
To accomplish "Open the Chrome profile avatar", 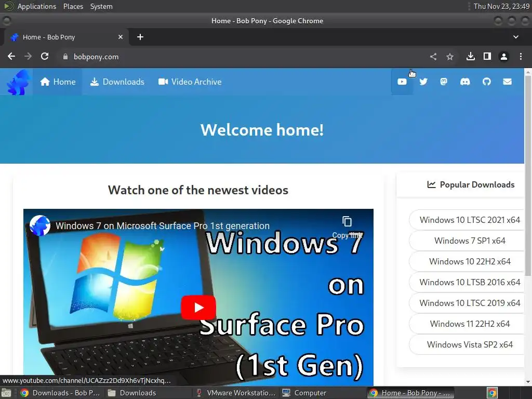I will [x=504, y=57].
